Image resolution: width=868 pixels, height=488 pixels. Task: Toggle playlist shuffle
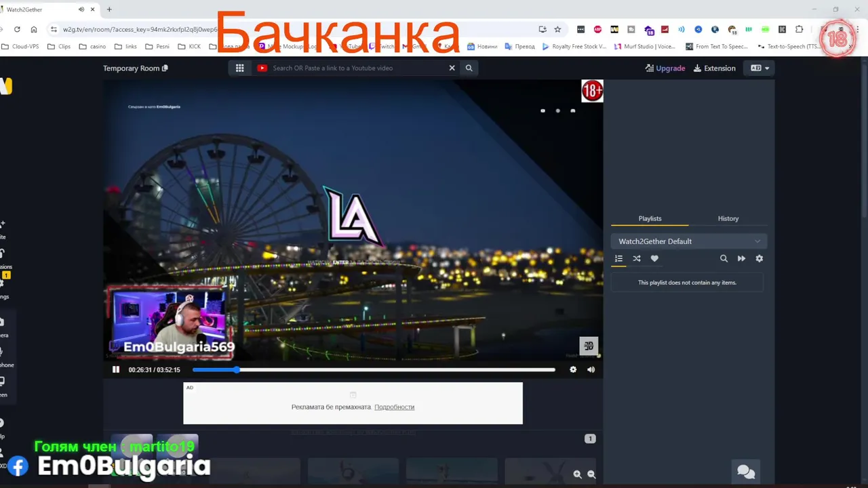(637, 258)
